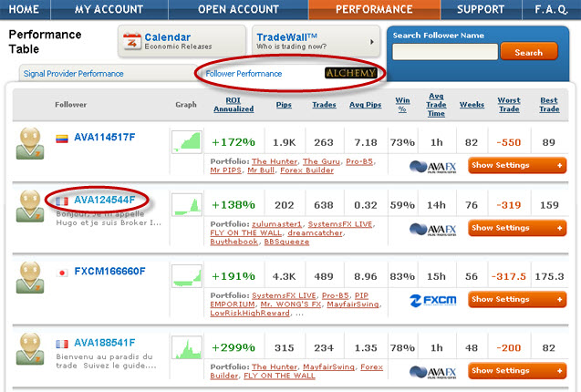Click the FXCM broker logo
This screenshot has height=392, width=581.
point(432,299)
